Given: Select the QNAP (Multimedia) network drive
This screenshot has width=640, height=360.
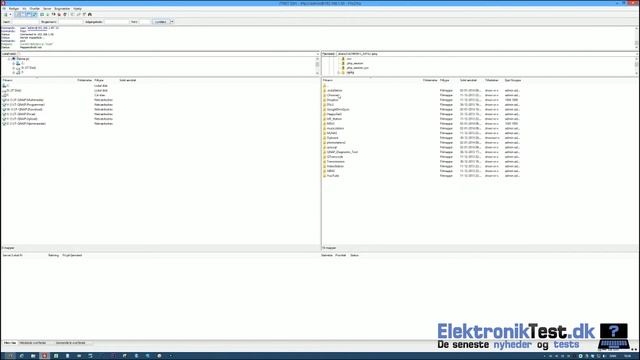Looking at the screenshot, I should pos(25,100).
